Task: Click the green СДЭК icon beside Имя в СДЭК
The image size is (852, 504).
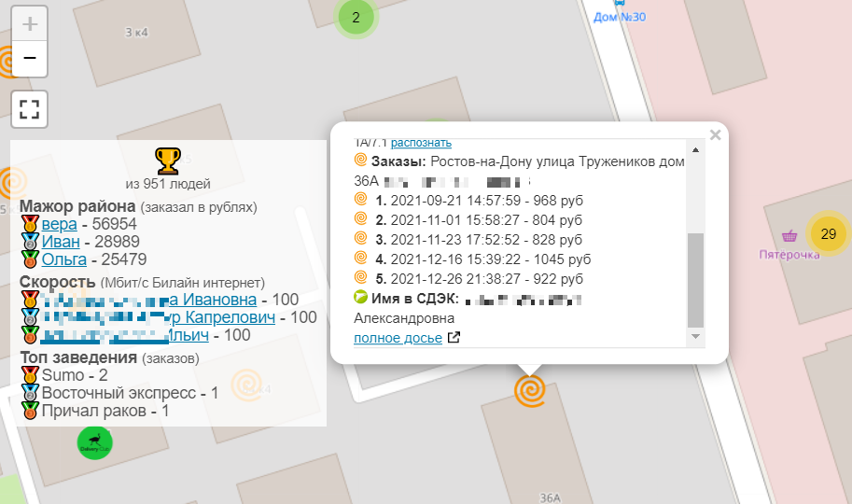Action: click(361, 297)
